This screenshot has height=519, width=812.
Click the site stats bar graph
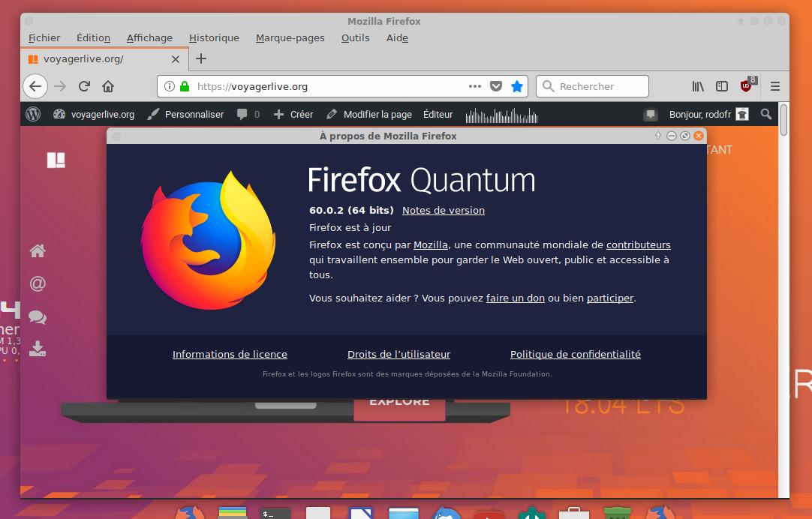pos(501,115)
